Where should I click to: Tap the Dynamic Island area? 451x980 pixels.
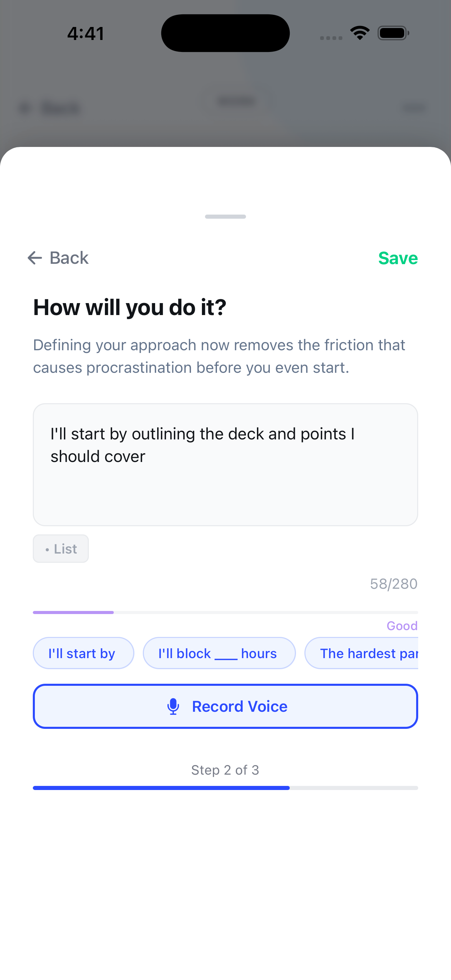[x=225, y=33]
